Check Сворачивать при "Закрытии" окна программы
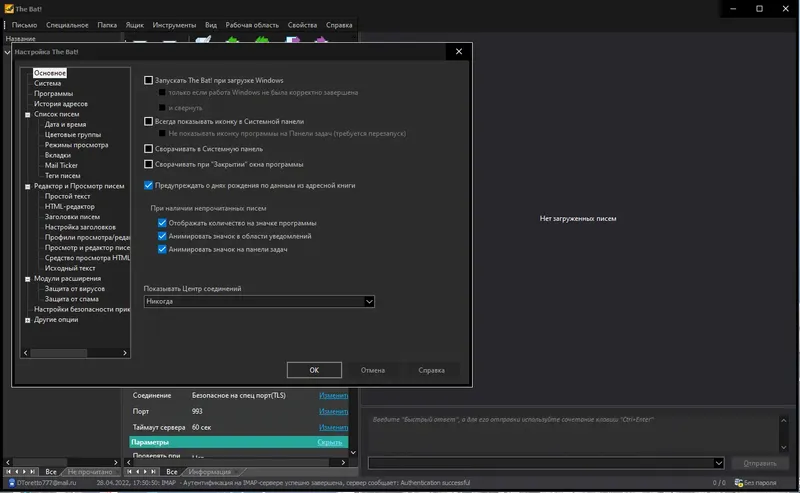The image size is (800, 493). 148,164
